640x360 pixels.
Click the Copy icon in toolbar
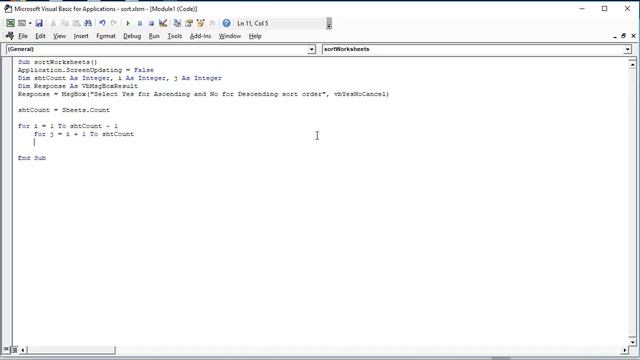tap(64, 23)
